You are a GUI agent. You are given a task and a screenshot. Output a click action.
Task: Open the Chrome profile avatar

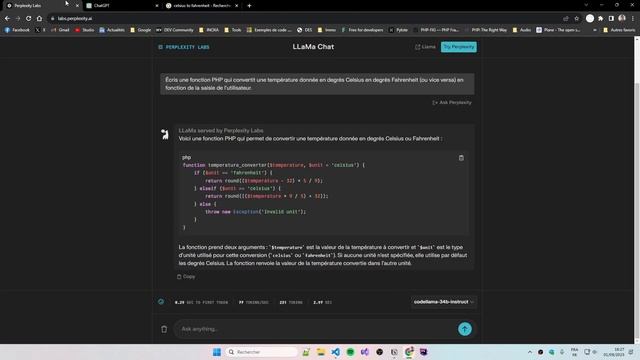[622, 18]
